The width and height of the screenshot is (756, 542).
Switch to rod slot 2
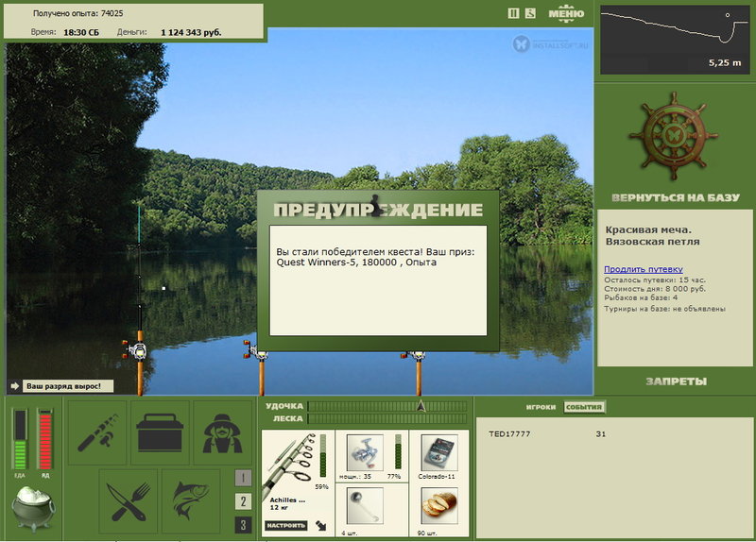243,501
